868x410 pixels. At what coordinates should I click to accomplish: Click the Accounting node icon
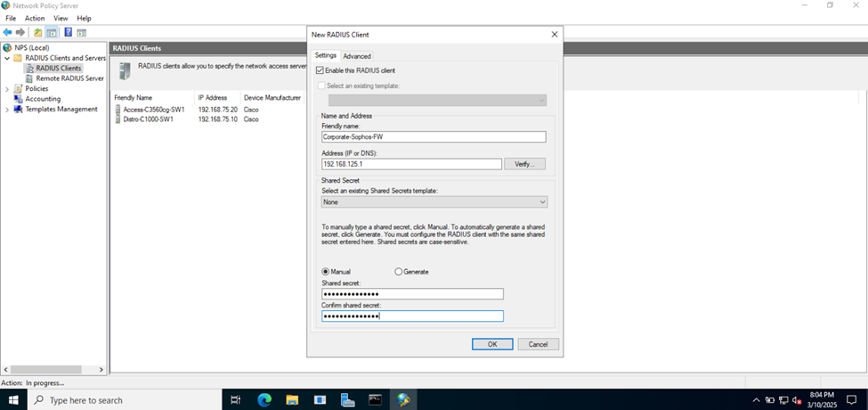tap(19, 99)
